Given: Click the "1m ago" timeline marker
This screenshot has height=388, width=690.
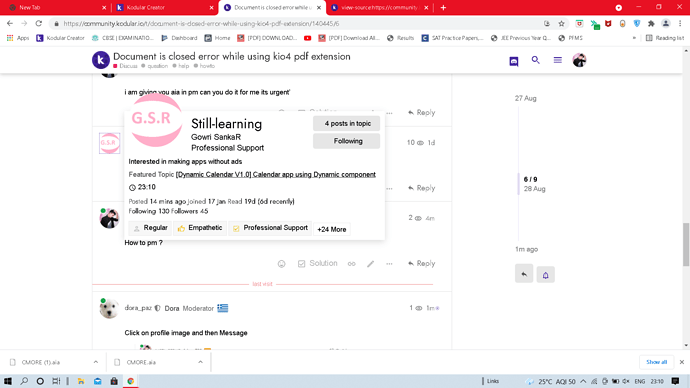Looking at the screenshot, I should (x=526, y=249).
